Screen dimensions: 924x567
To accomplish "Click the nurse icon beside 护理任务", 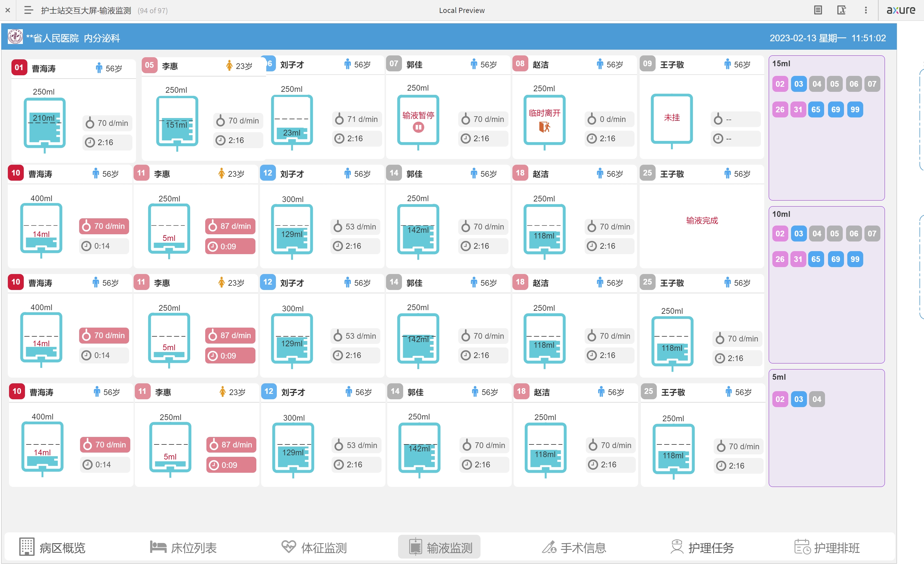I will pos(677,547).
